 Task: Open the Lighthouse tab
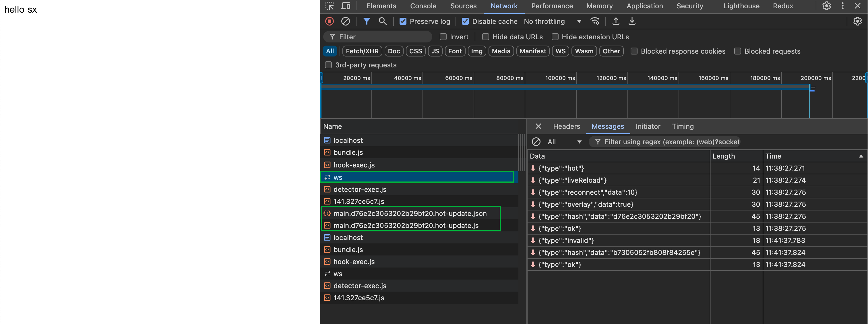click(x=741, y=6)
